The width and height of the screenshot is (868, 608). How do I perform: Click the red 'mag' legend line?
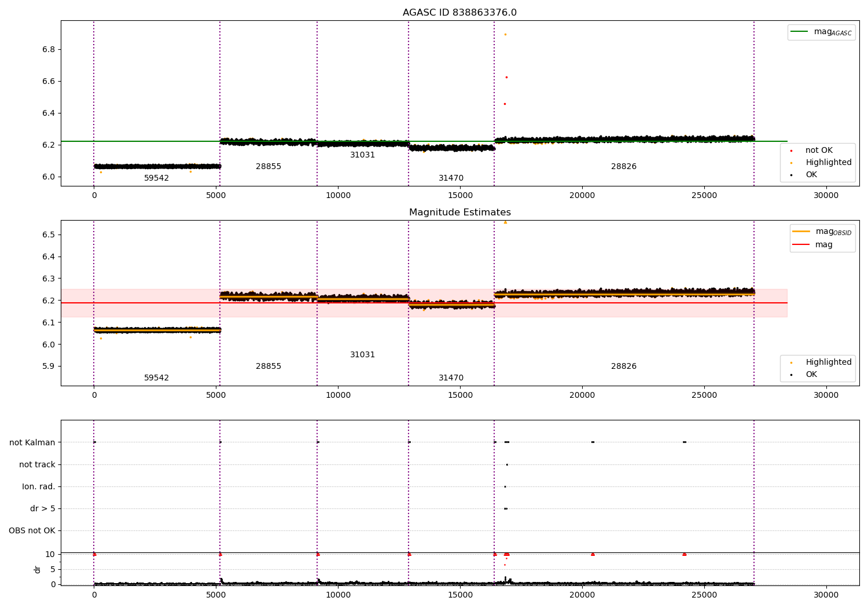coord(801,245)
